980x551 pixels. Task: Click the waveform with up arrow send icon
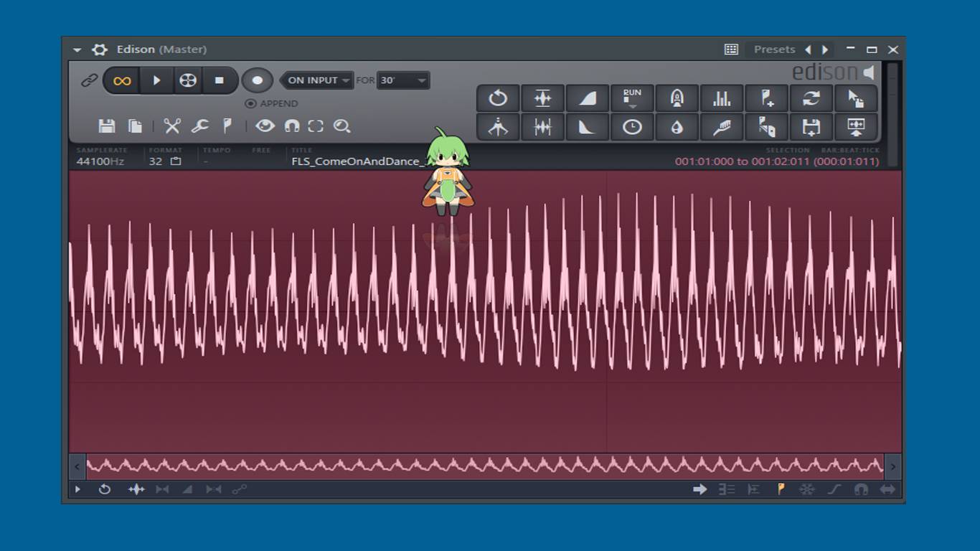click(x=856, y=127)
